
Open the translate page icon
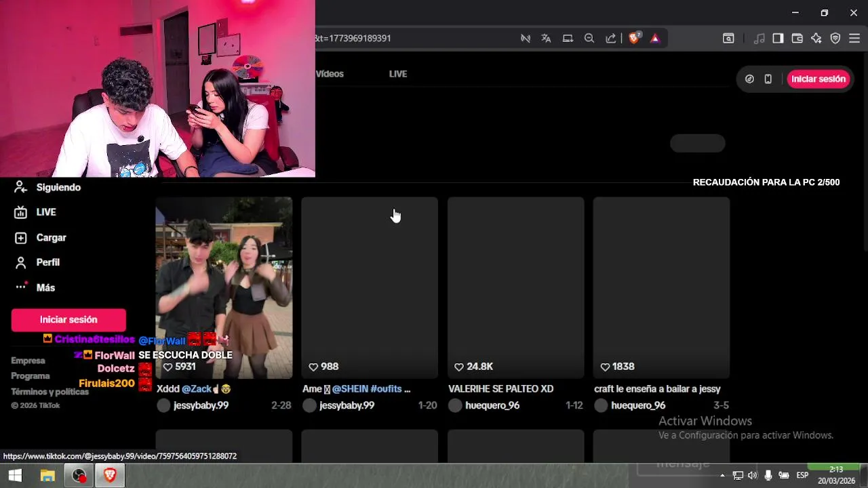[x=546, y=39]
